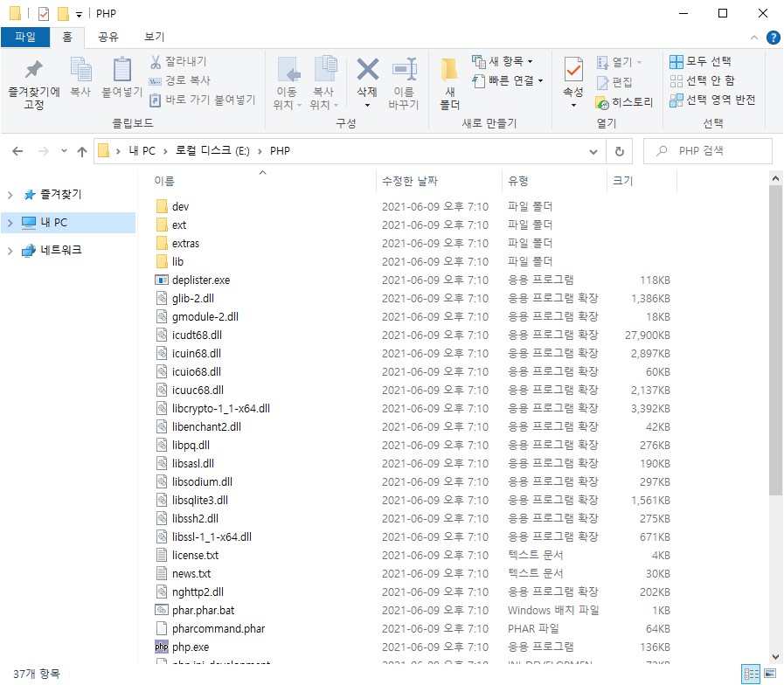The image size is (784, 685).
Task: Select the ext folder
Action: tap(171, 225)
